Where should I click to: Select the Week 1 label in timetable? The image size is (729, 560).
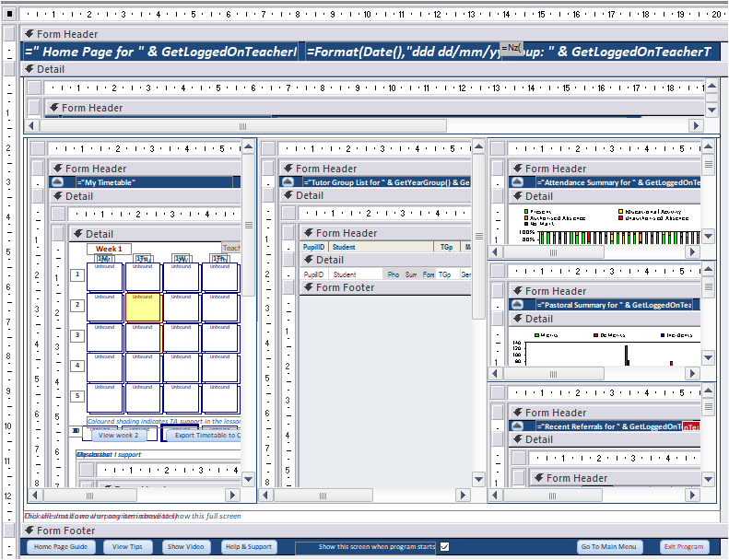(109, 249)
